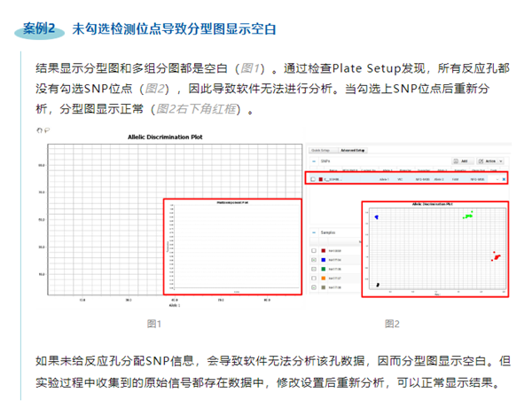The image size is (532, 416).
Task: Delete the SNP row with the blue X
Action: tap(504, 179)
